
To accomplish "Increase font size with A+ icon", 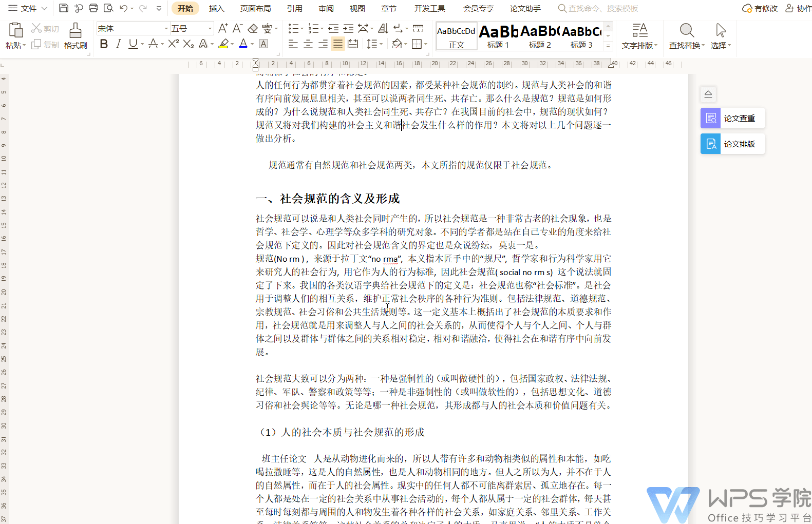I will coord(223,28).
